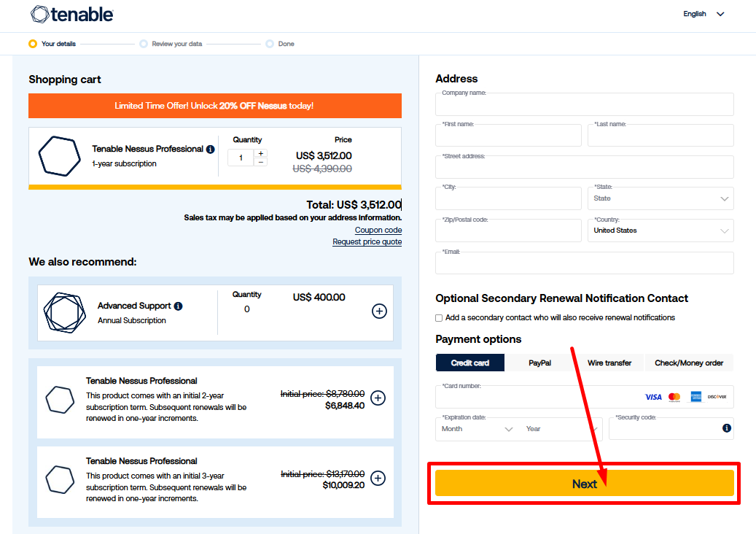Switch to PayPal payment tab
The height and width of the screenshot is (534, 756).
pos(539,363)
